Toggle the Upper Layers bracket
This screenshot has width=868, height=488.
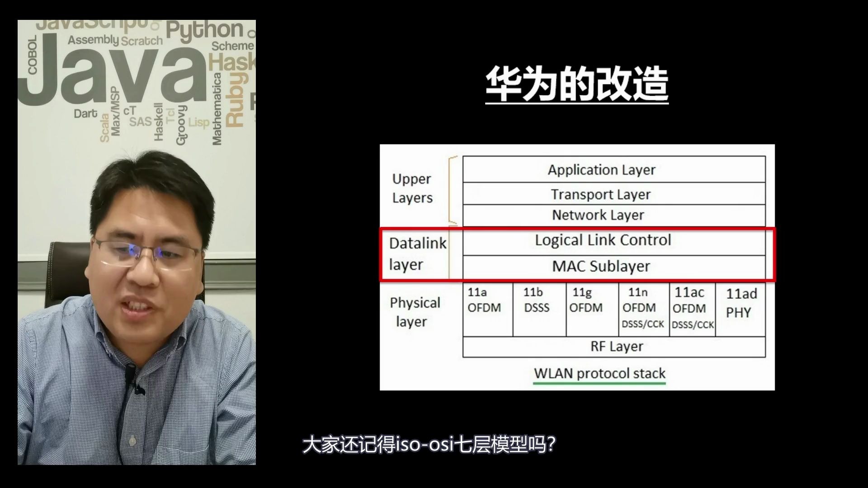[x=455, y=191]
